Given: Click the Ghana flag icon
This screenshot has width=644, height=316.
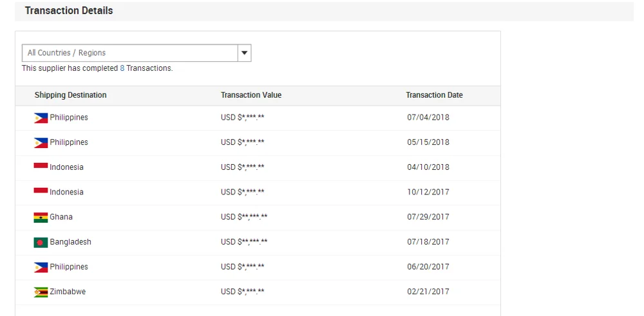Looking at the screenshot, I should click(x=41, y=218).
